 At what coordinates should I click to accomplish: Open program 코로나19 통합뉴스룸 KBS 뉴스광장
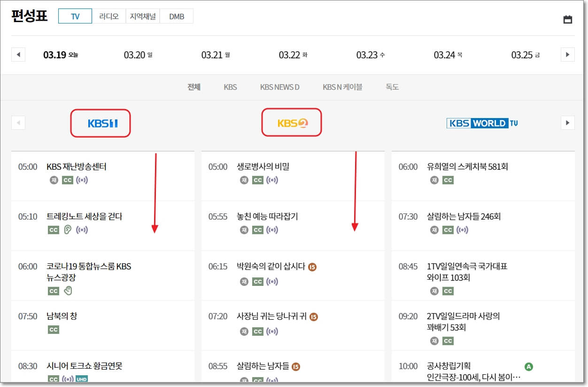click(89, 272)
